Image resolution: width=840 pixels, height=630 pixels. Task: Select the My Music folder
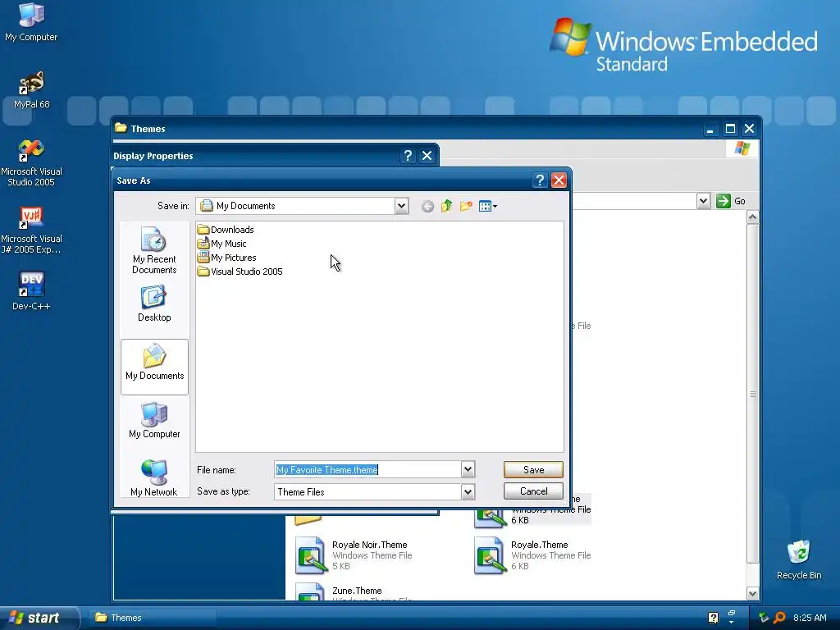(x=221, y=244)
